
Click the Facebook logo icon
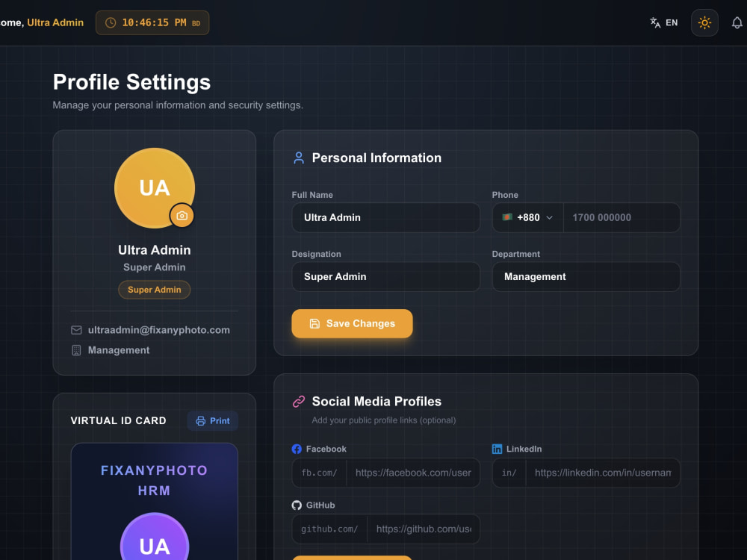click(x=297, y=449)
